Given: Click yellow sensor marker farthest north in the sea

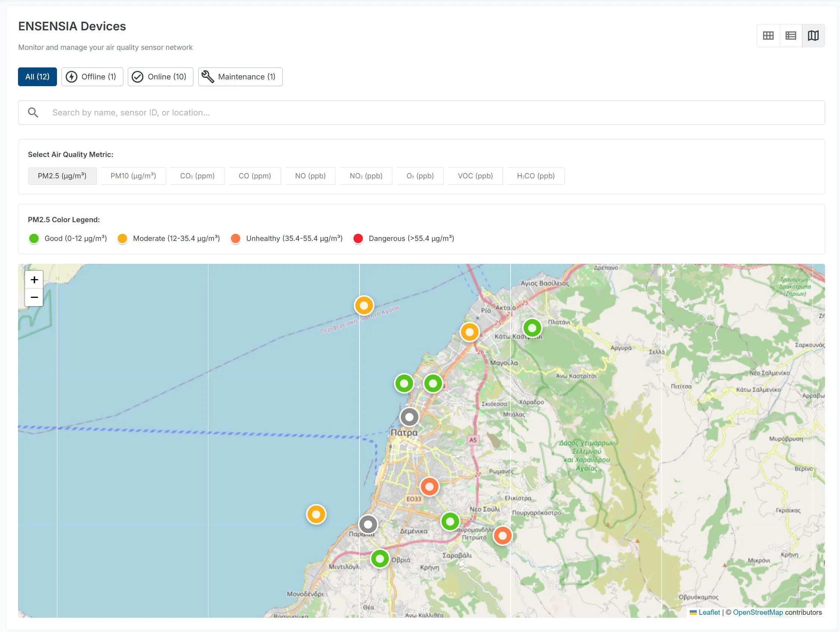Looking at the screenshot, I should [x=364, y=306].
